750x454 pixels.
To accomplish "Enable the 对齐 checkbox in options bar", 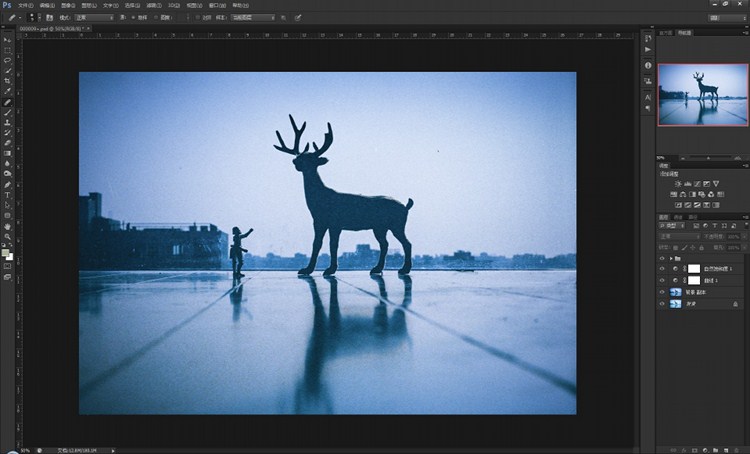I will [198, 18].
